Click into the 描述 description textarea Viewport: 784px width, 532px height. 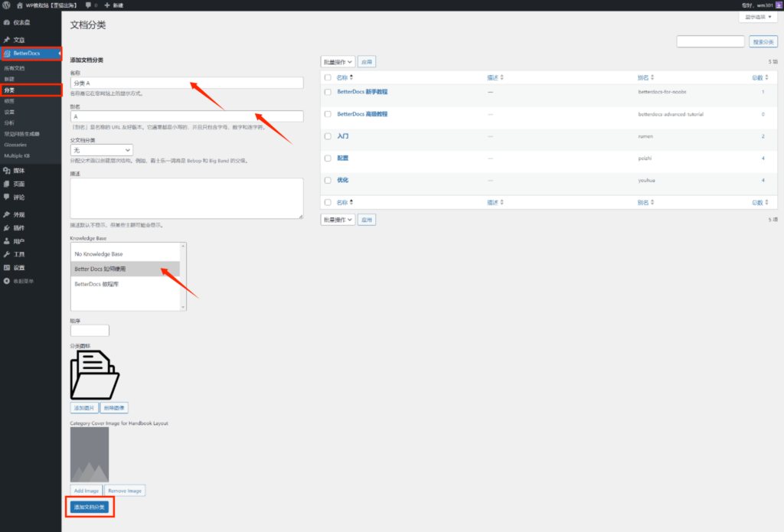187,198
